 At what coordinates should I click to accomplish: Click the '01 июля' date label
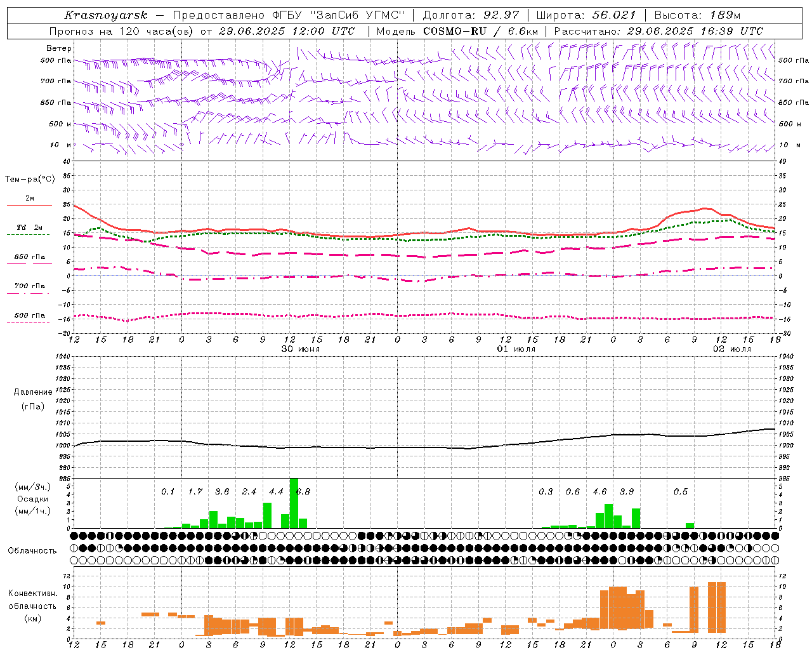[x=516, y=349]
